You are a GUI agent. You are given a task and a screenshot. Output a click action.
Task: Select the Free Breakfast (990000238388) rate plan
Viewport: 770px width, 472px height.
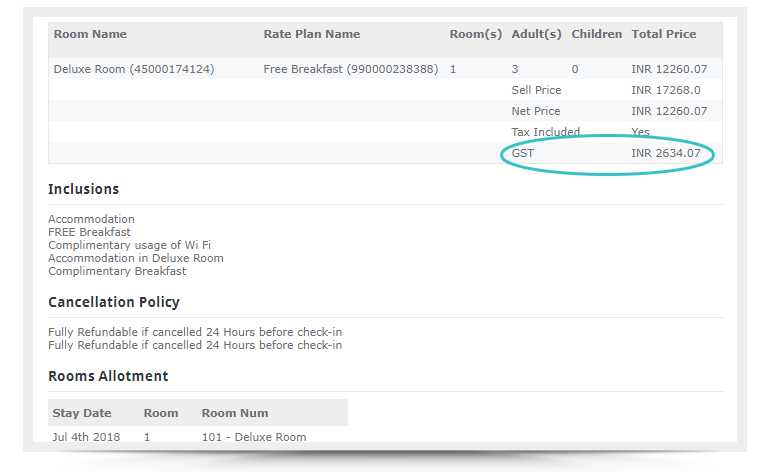coord(351,69)
